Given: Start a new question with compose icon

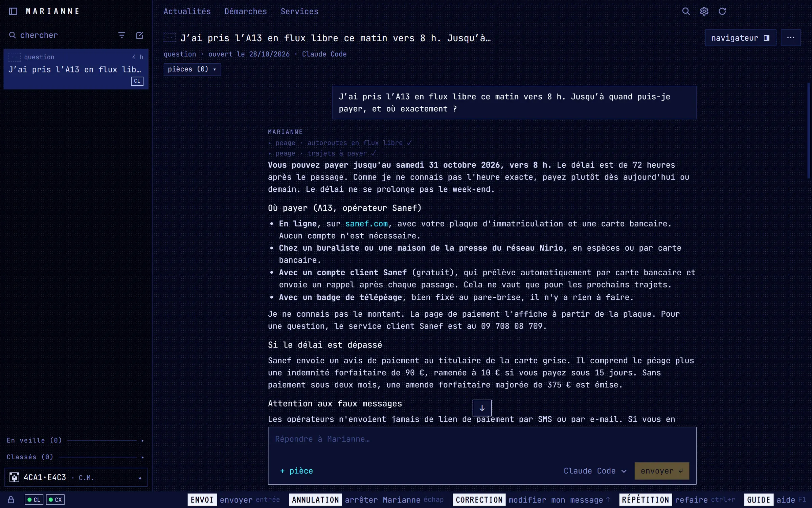Looking at the screenshot, I should pos(140,35).
